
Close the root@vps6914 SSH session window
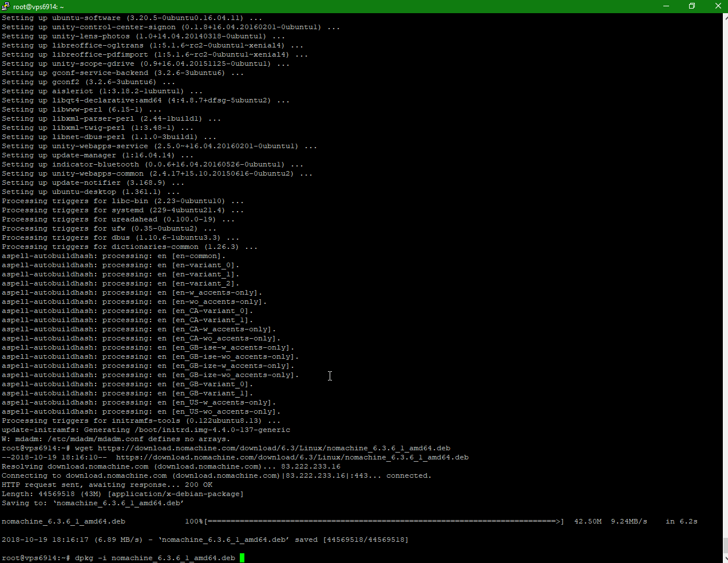coord(718,6)
